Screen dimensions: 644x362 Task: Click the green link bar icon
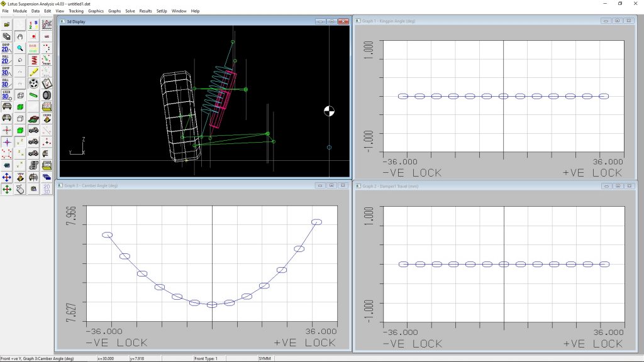(33, 96)
